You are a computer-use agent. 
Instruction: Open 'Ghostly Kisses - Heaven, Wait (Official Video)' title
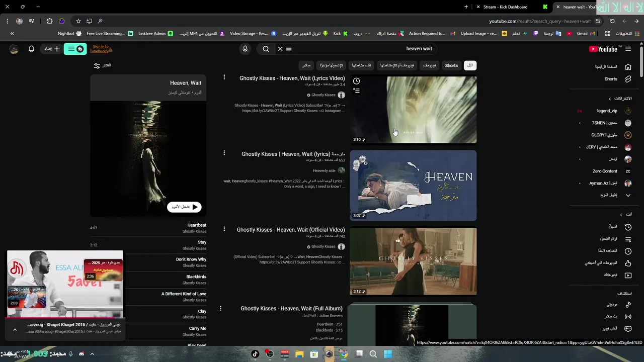tap(291, 230)
